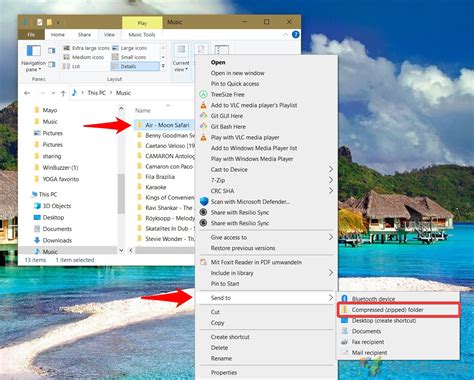
Task: Open Music Tools ribbon tab
Action: coord(142,35)
